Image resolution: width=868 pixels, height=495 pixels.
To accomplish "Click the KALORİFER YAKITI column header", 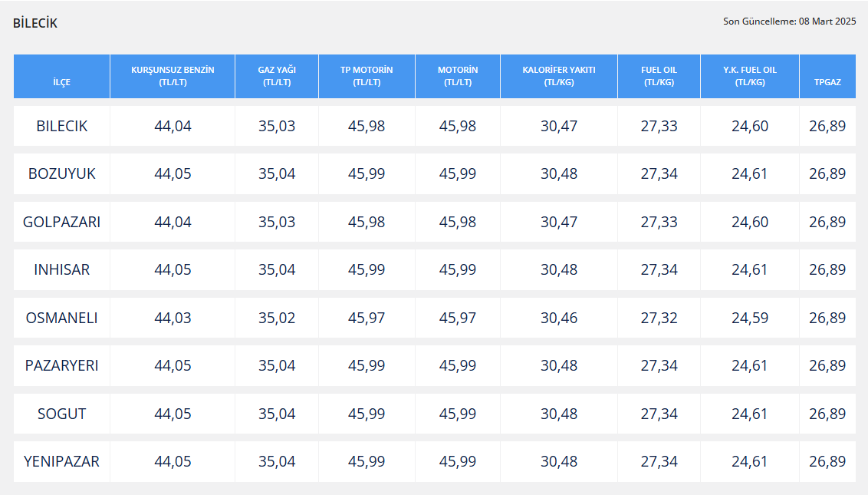I will tap(559, 76).
